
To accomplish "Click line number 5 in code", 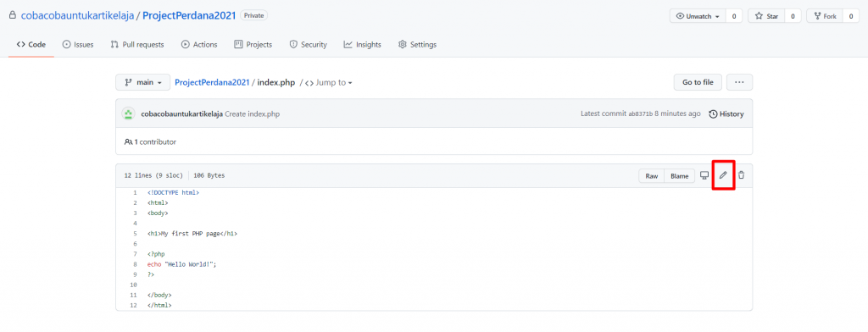I will tap(135, 234).
